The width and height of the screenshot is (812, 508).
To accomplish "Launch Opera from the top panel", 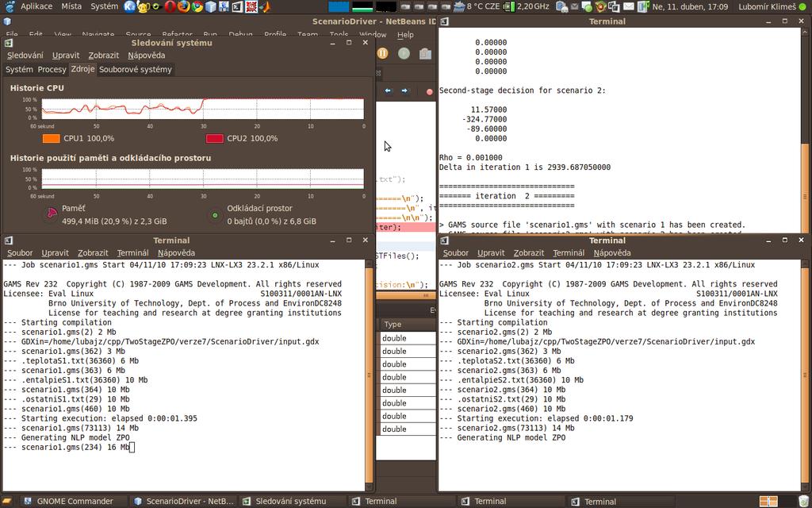I will tap(170, 6).
